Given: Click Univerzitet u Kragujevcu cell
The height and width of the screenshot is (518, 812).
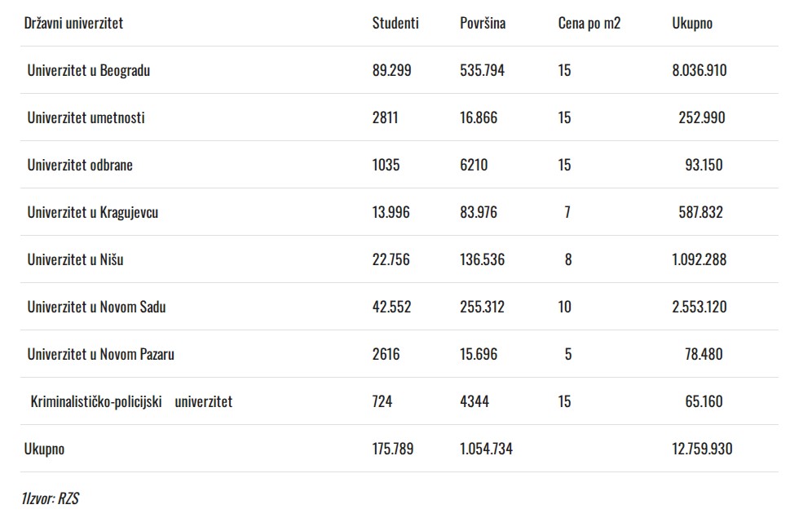Looking at the screenshot, I should [93, 212].
